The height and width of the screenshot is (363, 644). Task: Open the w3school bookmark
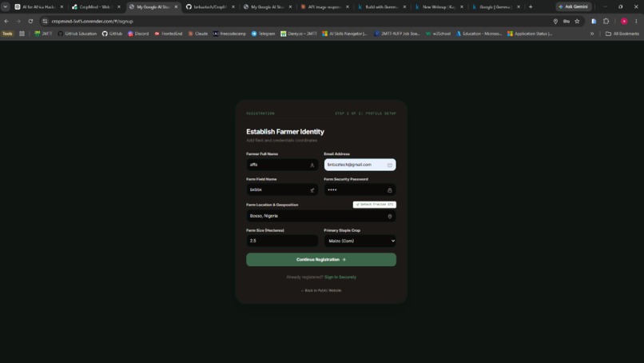click(438, 34)
